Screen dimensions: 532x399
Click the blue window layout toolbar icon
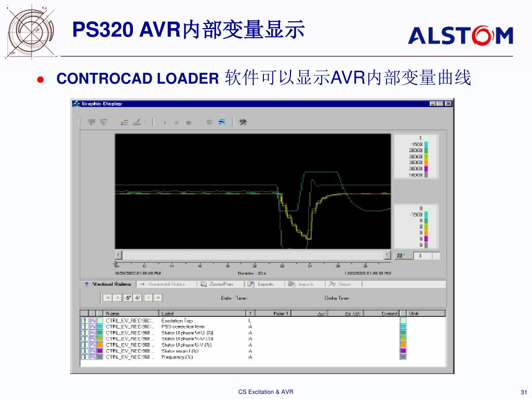(x=221, y=122)
